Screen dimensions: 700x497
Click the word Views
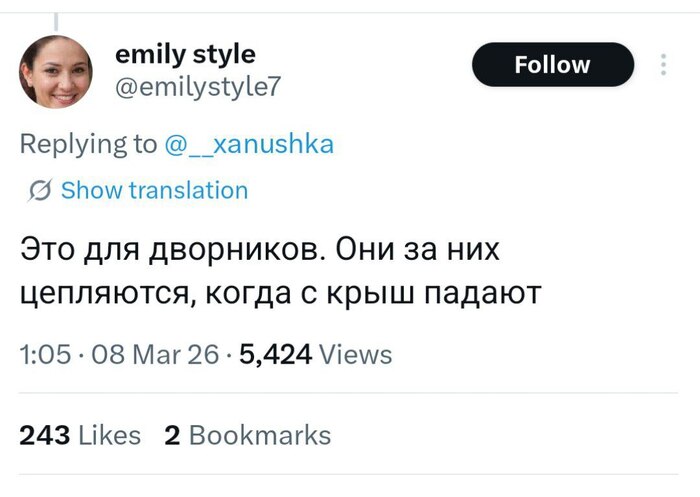[357, 354]
